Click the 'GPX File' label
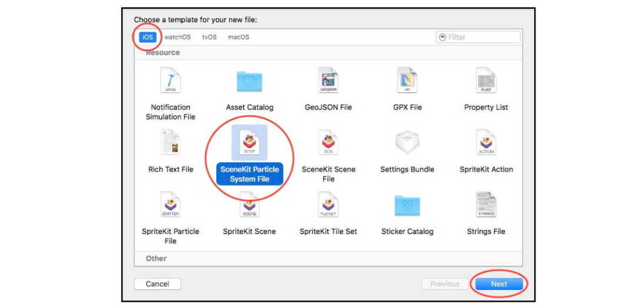Image resolution: width=644 pixels, height=307 pixels. click(407, 107)
